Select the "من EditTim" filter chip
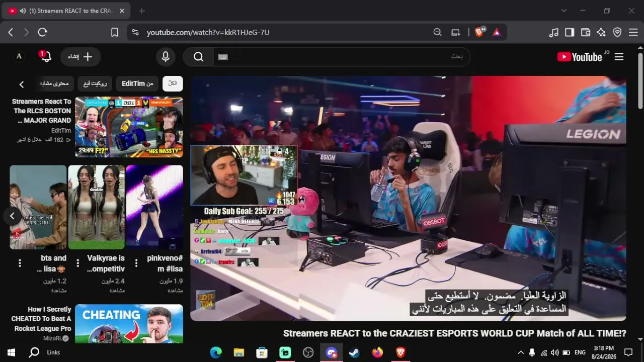Screen dimensions: 644x362 tap(137, 83)
